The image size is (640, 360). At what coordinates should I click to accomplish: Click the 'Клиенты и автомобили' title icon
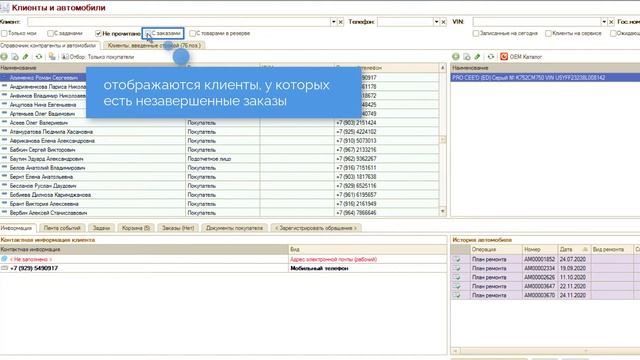pyautogui.click(x=5, y=7)
